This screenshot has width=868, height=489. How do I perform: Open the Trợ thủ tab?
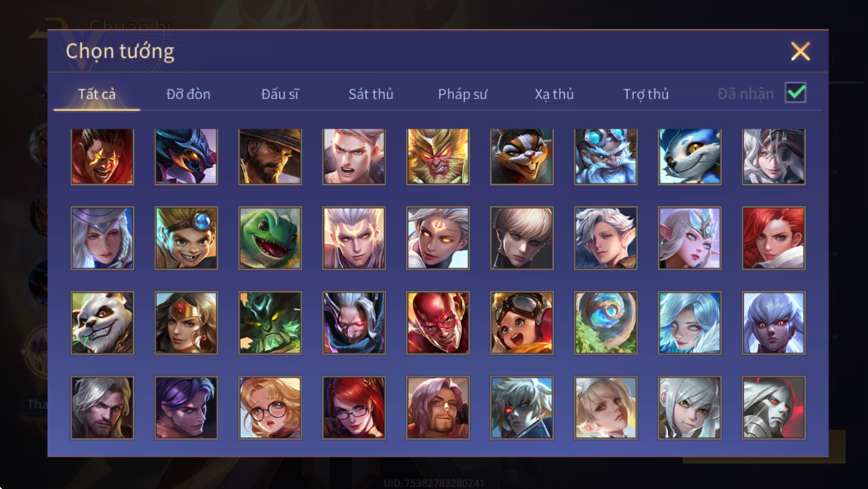(646, 94)
